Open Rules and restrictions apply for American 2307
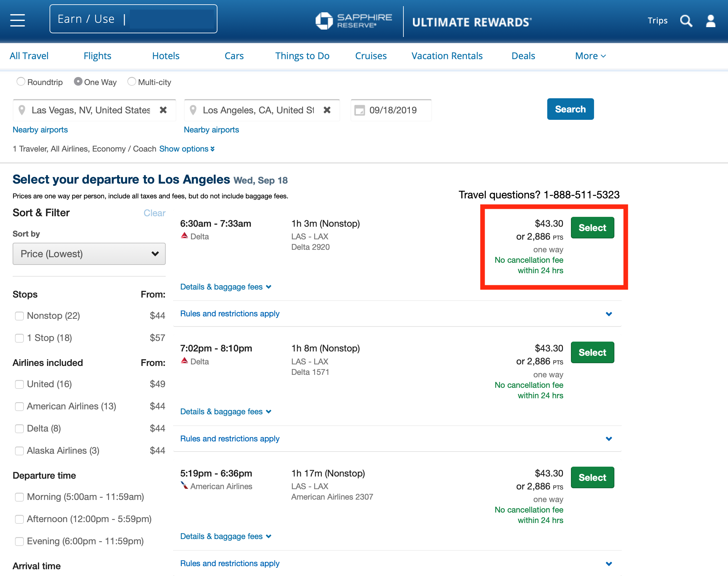This screenshot has height=576, width=728. point(230,563)
